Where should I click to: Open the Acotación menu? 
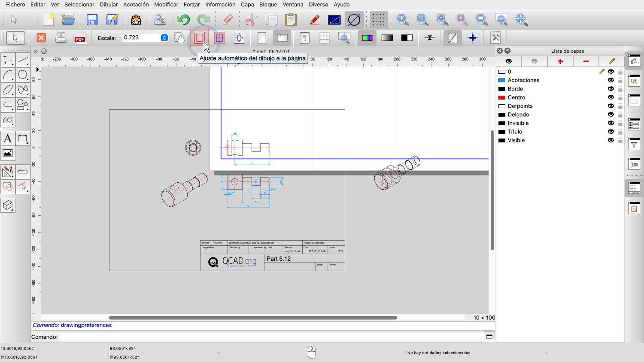[x=136, y=4]
